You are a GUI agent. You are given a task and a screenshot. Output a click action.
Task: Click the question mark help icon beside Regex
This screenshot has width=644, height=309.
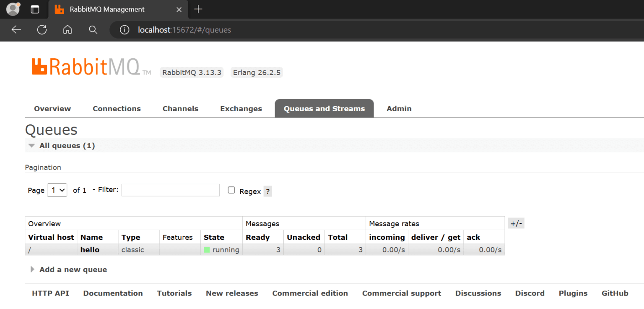coord(267,191)
